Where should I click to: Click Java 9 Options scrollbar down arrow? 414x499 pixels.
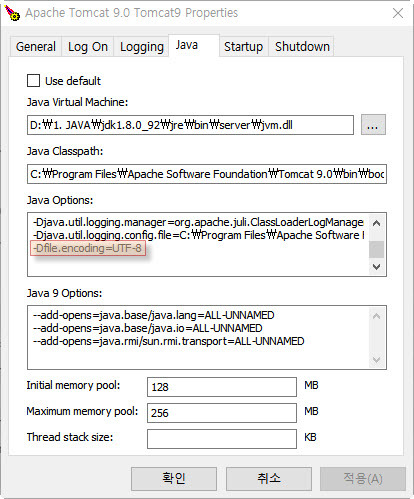click(376, 360)
